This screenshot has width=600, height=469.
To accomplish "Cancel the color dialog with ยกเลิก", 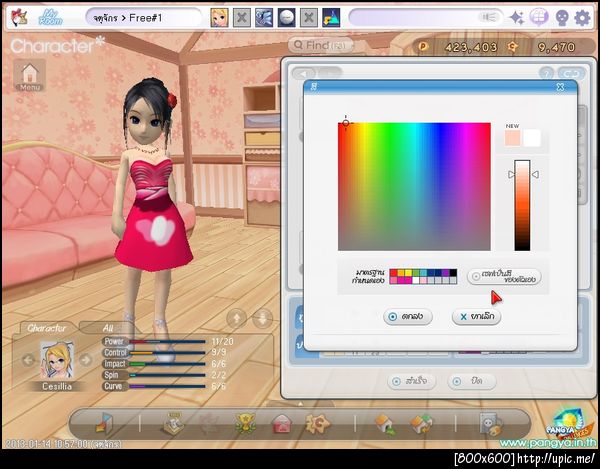I will pos(476,317).
